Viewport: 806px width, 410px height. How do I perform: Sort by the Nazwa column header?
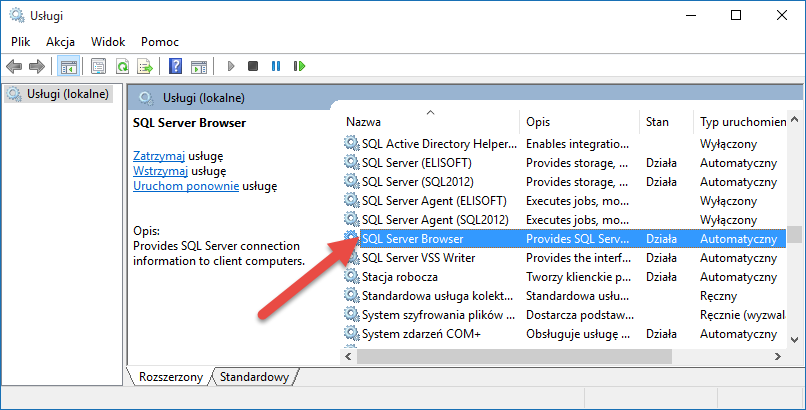click(430, 121)
